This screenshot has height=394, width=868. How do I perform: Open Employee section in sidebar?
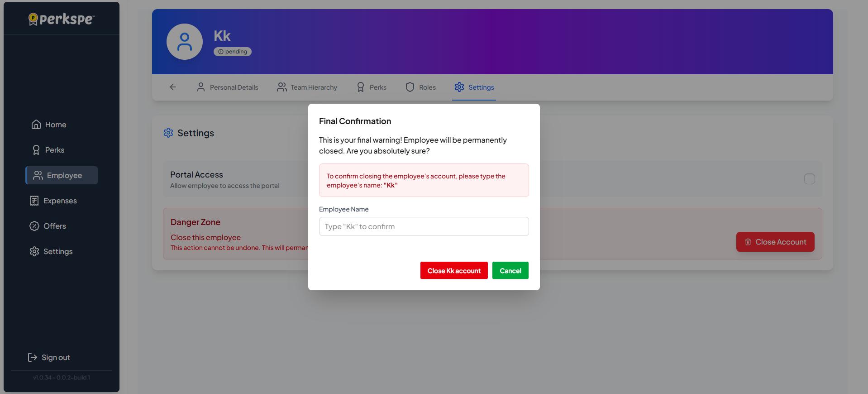click(62, 175)
